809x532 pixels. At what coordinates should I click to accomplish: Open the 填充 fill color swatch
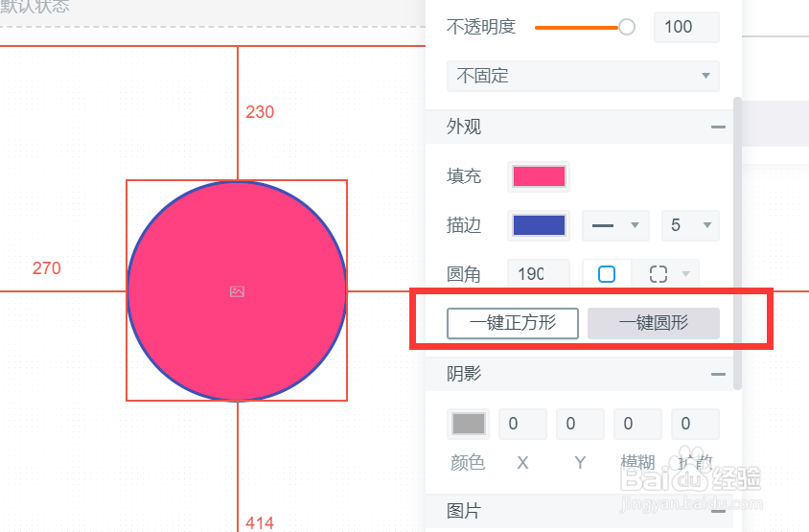[x=539, y=176]
